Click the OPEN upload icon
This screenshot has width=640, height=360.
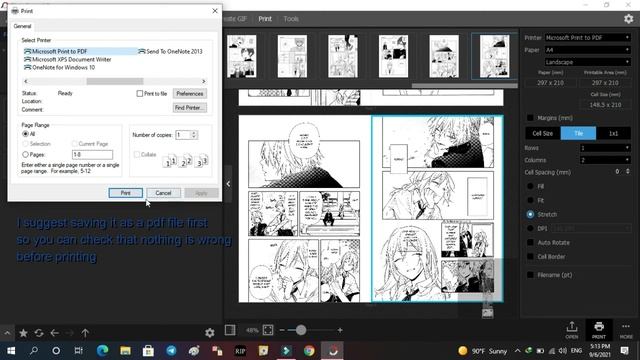(x=572, y=330)
